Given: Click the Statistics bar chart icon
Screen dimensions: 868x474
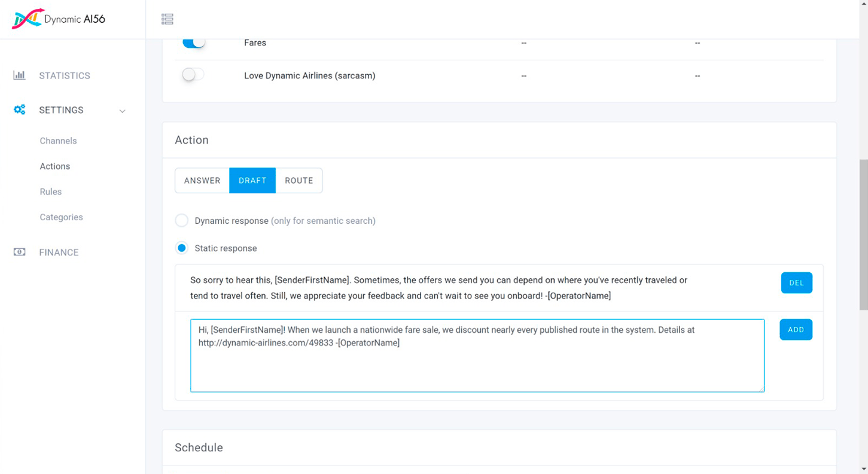Looking at the screenshot, I should (x=20, y=75).
